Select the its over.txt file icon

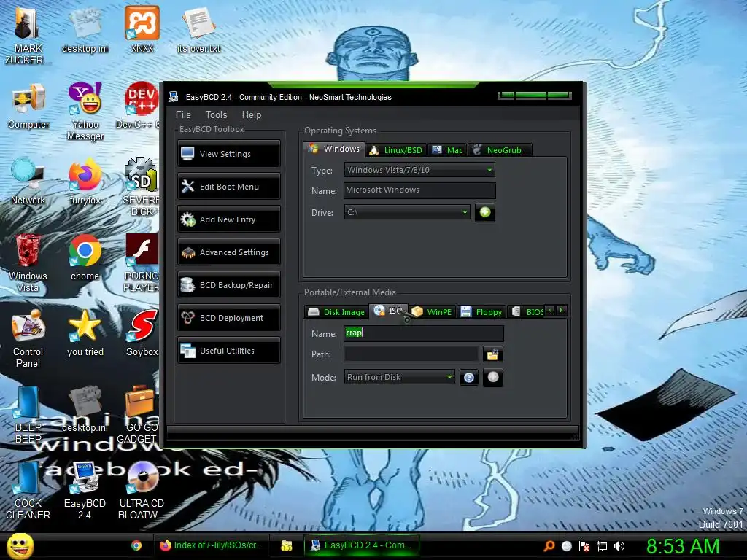[x=198, y=29]
